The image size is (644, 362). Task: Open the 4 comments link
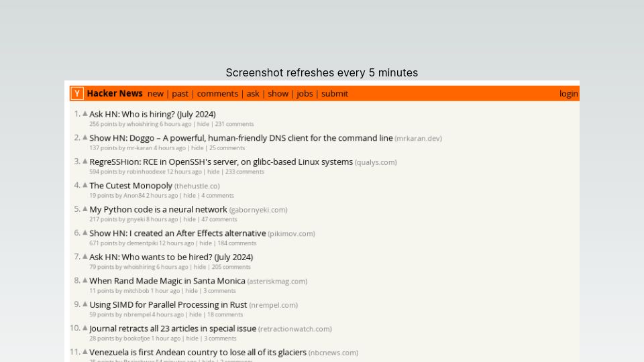[217, 195]
